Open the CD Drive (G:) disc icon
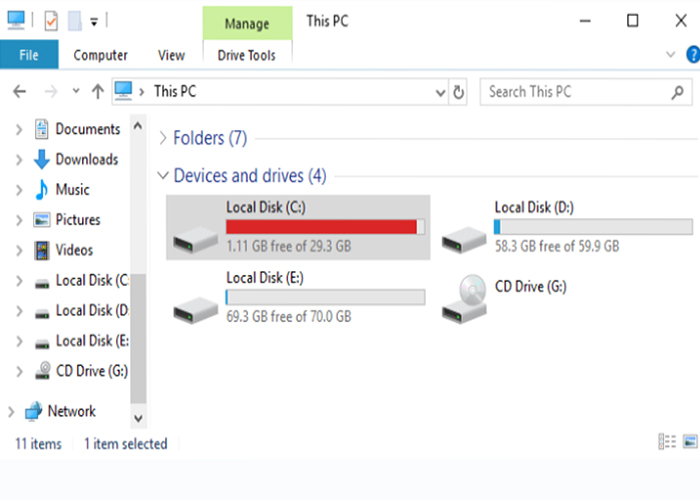 pyautogui.click(x=465, y=297)
